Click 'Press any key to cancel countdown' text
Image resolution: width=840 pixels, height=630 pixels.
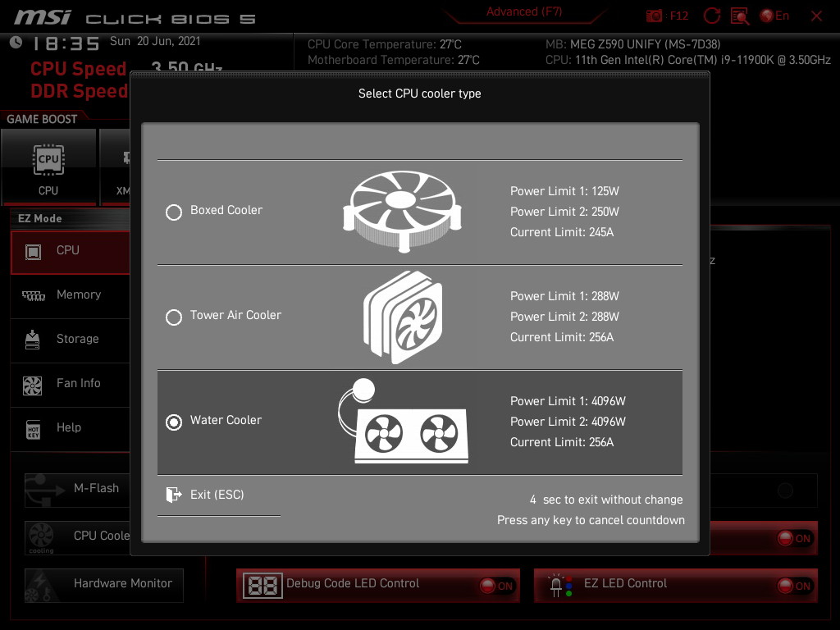(591, 520)
